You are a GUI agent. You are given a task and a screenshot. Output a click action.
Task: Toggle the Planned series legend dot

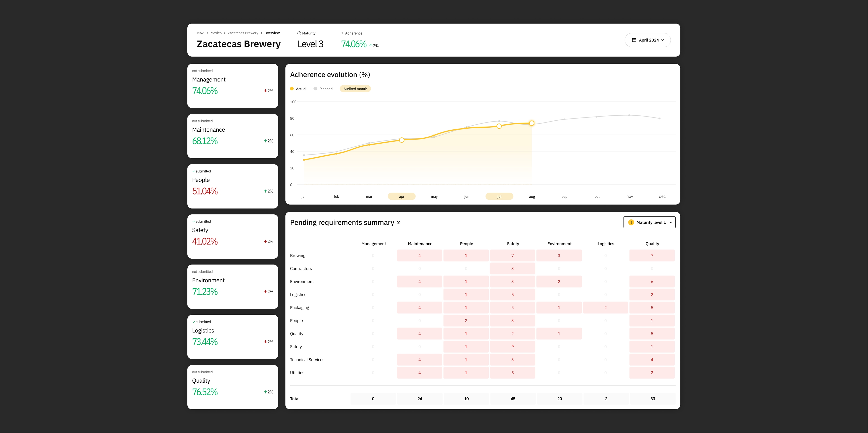[x=315, y=89]
